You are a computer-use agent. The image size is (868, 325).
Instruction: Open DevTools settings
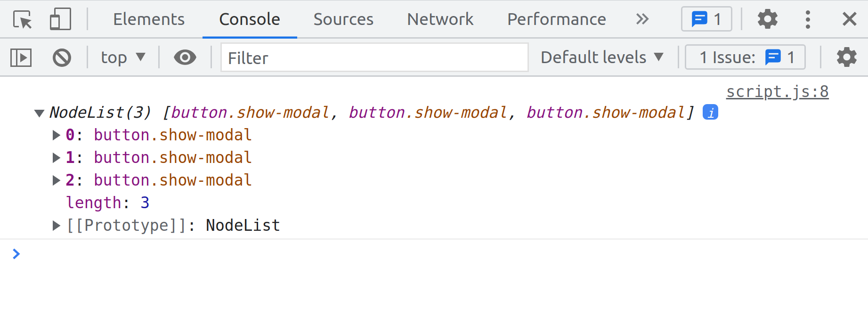tap(767, 19)
